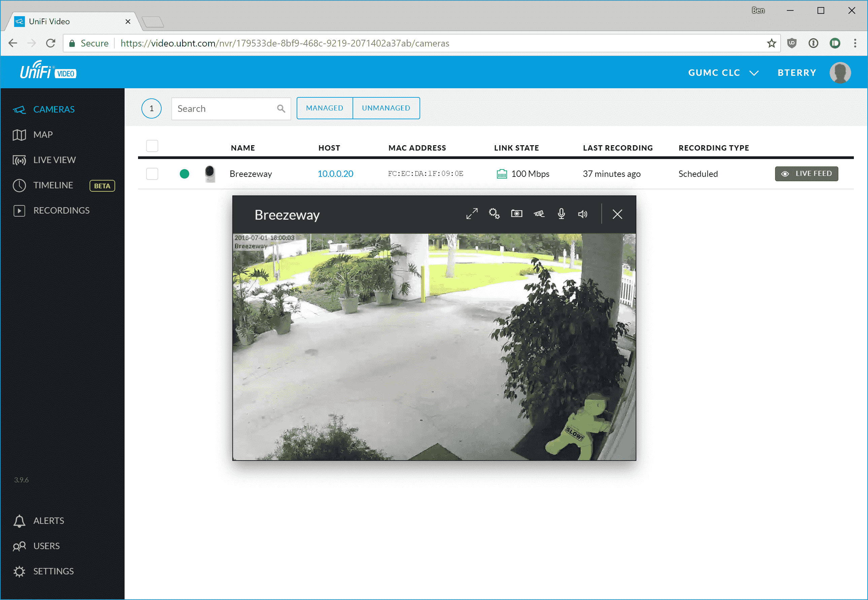Screen dimensions: 868x600
Task: View site security padlock info
Action: [x=72, y=43]
